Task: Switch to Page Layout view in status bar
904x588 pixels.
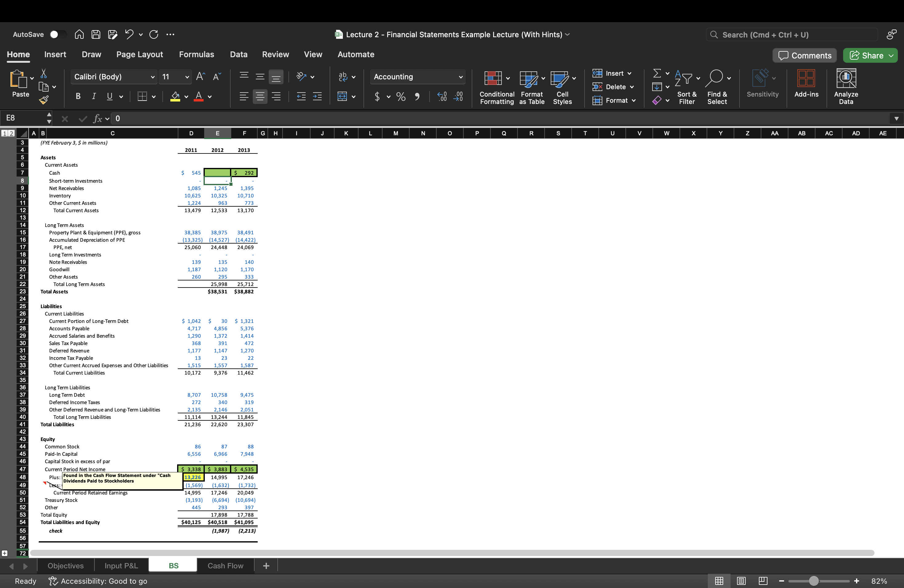Action: click(741, 581)
